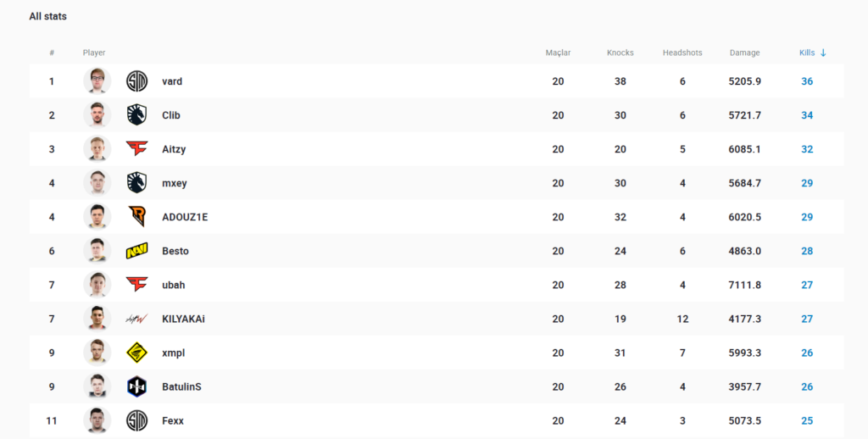Click the TSM logo beside vard
The width and height of the screenshot is (868, 439).
pos(136,81)
